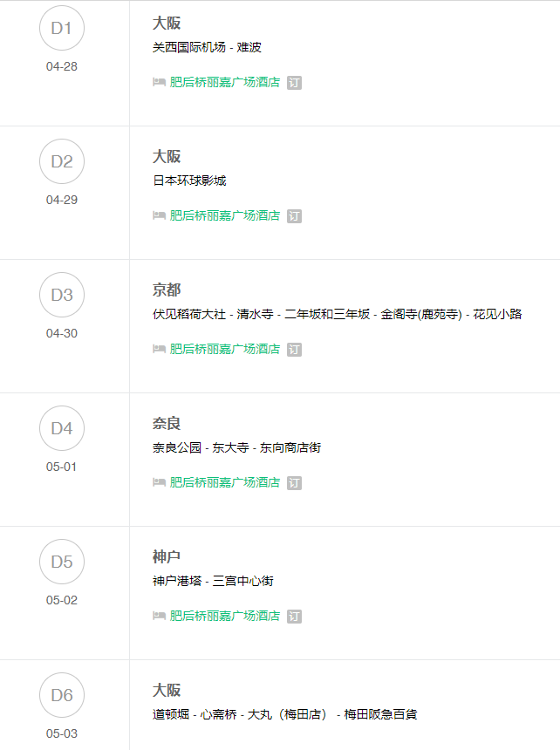560x750 pixels.
Task: Select the D2 day circle
Action: click(62, 161)
